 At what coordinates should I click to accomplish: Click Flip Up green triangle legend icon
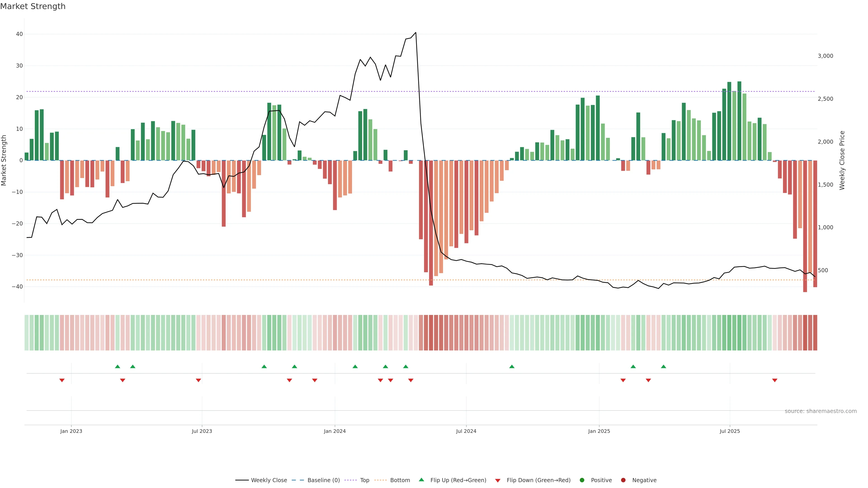[421, 480]
